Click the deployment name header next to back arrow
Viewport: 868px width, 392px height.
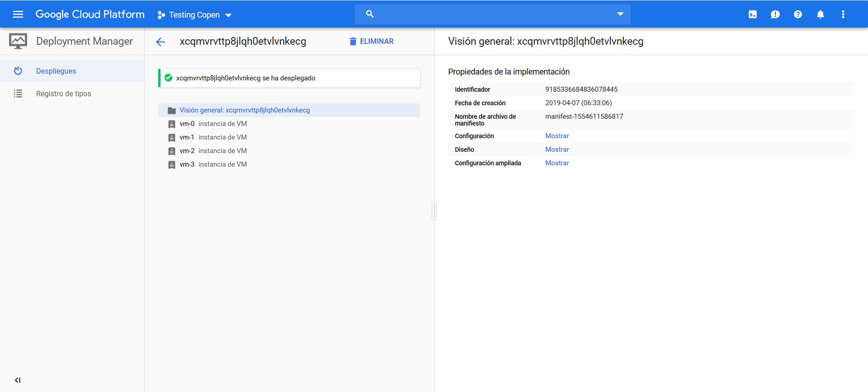[243, 41]
